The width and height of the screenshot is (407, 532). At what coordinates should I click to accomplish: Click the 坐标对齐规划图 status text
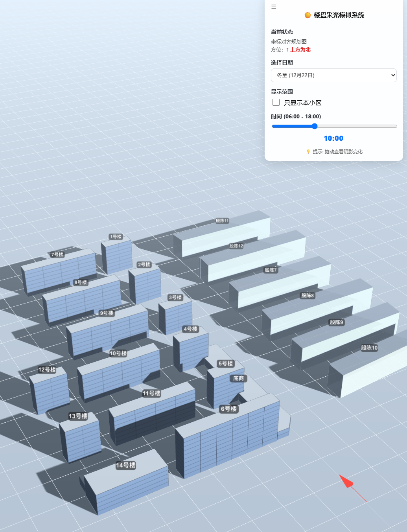289,42
